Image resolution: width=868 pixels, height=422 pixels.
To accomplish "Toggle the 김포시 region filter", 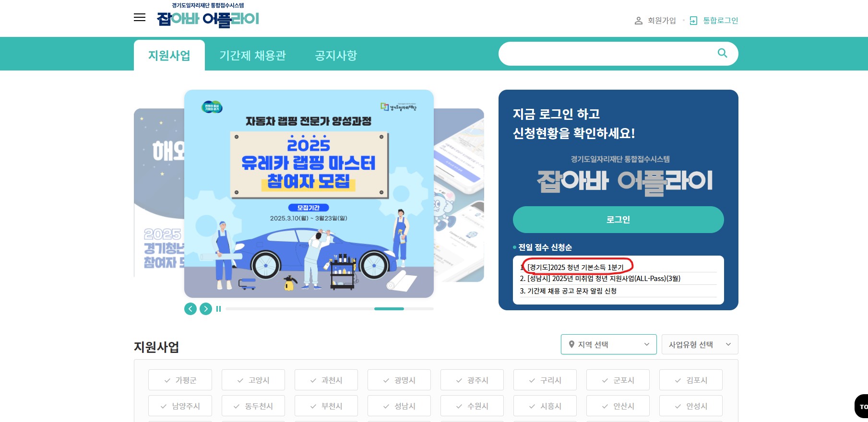I will pos(690,380).
